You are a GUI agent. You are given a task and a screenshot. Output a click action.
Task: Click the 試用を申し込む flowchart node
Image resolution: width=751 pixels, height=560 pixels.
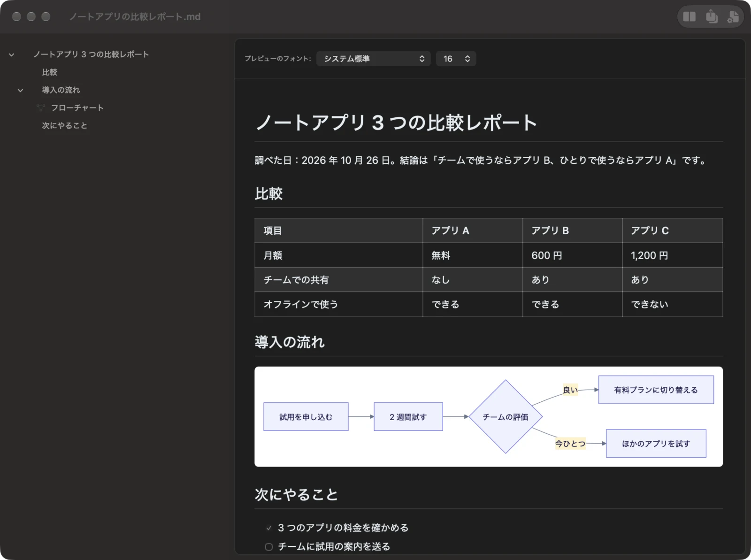(306, 417)
